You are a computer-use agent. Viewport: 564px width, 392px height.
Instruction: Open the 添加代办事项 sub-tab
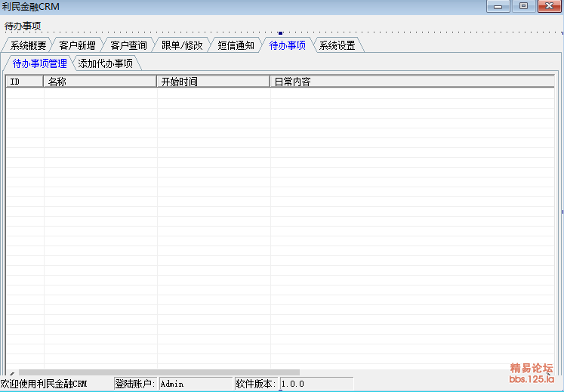(106, 63)
